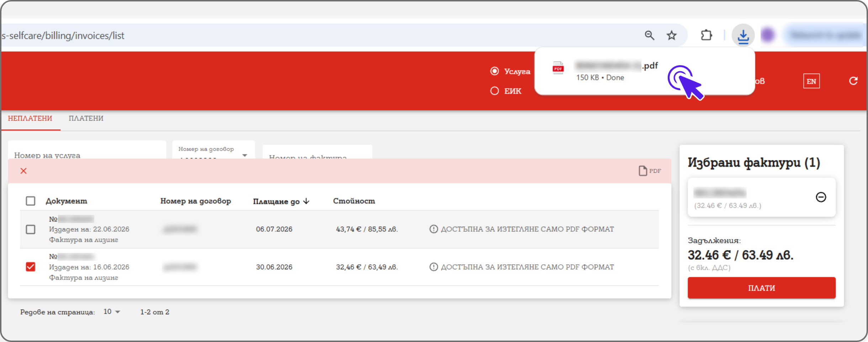Image resolution: width=868 pixels, height=342 pixels.
Task: Select the Услуга radio button
Action: tap(494, 71)
